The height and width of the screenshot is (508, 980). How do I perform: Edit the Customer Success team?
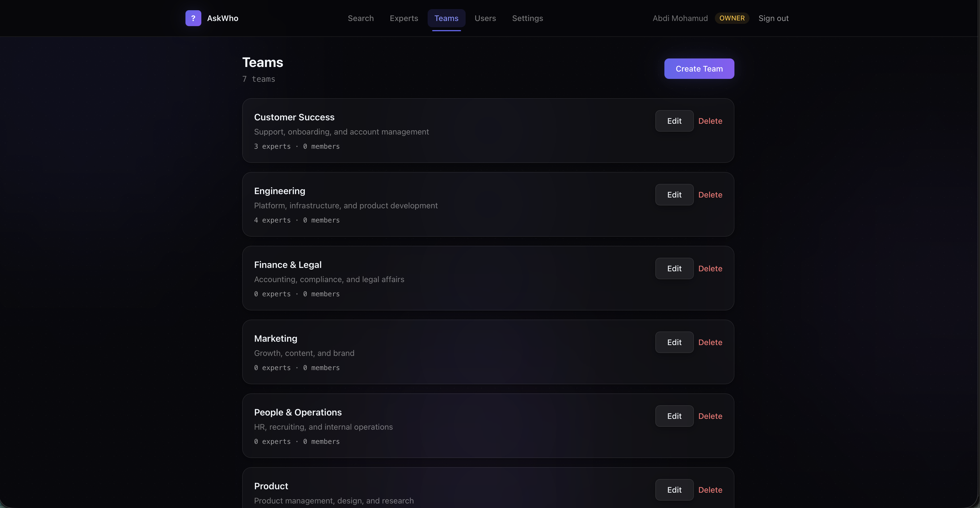tap(674, 121)
